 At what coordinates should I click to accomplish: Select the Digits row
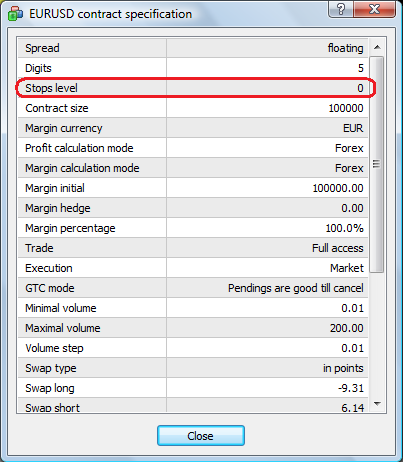193,68
